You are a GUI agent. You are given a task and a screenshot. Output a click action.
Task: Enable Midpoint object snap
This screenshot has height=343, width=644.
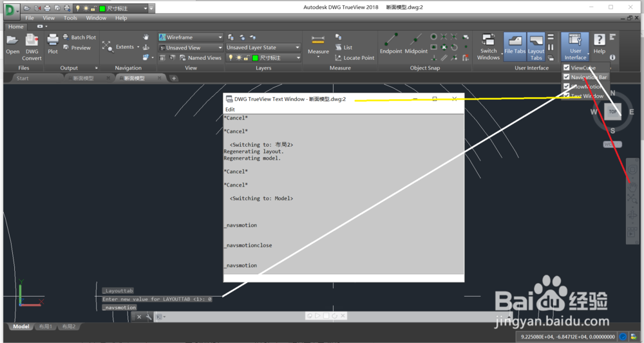(416, 44)
